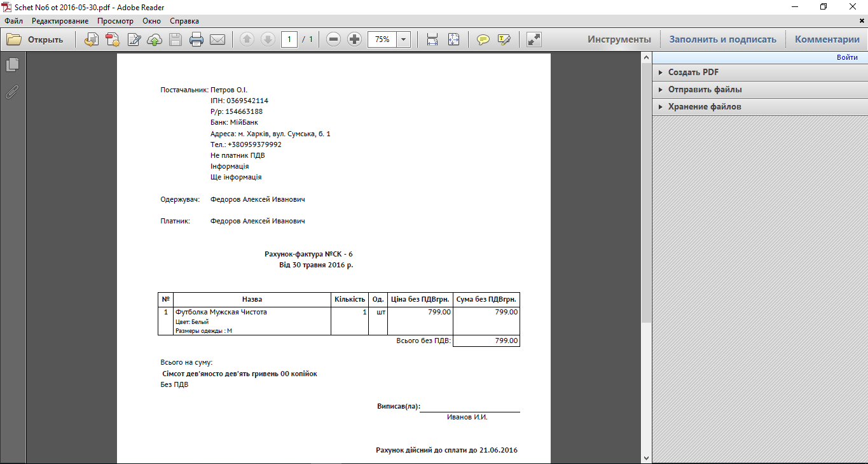
Task: Open attachments paperclip panel
Action: (12, 92)
